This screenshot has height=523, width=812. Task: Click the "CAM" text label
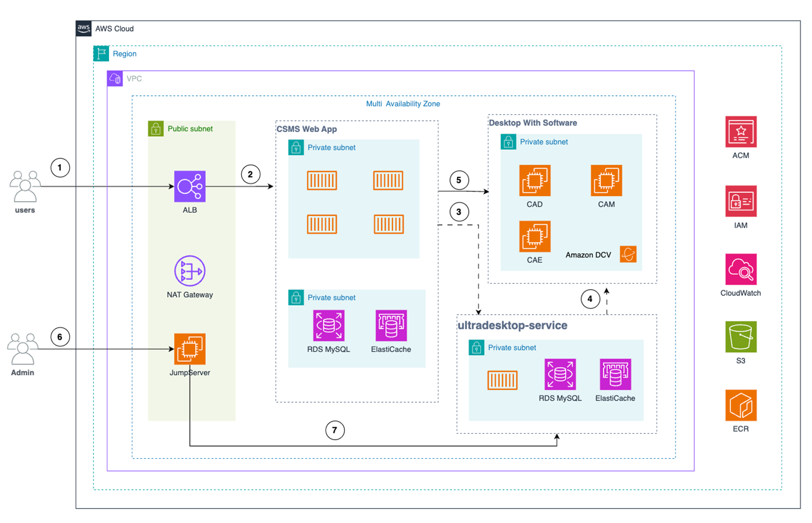pyautogui.click(x=607, y=204)
